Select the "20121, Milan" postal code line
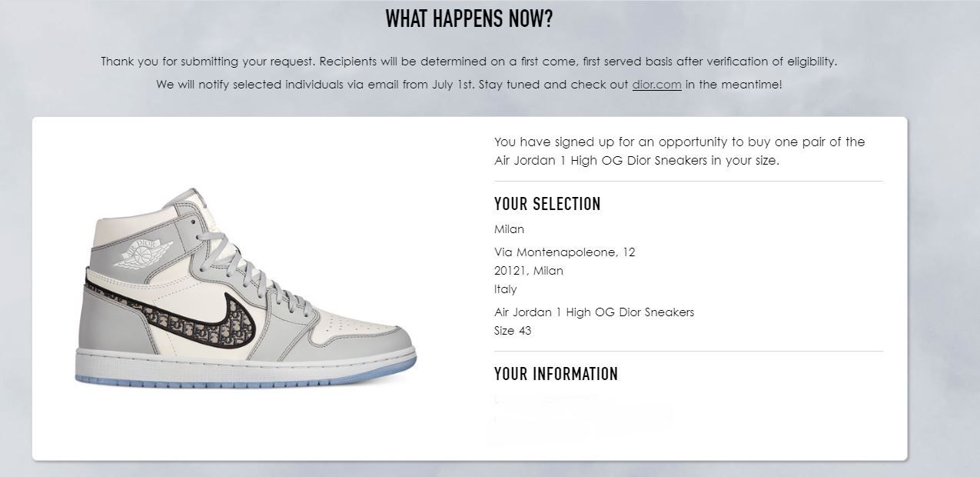980x477 pixels. point(529,271)
